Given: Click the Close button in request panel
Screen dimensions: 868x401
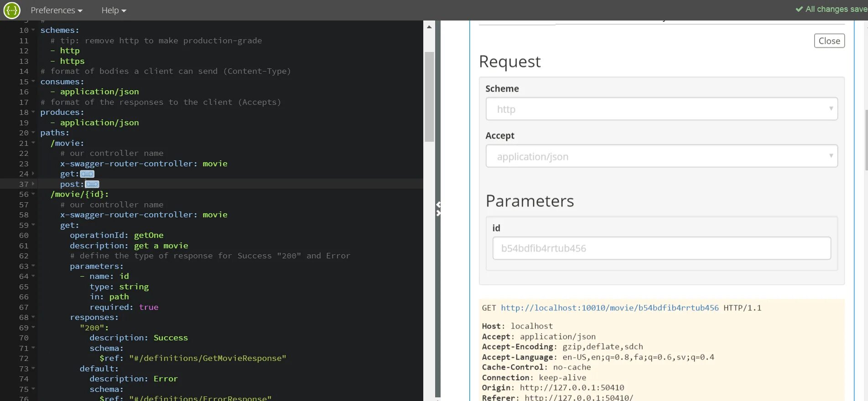Looking at the screenshot, I should coord(829,41).
